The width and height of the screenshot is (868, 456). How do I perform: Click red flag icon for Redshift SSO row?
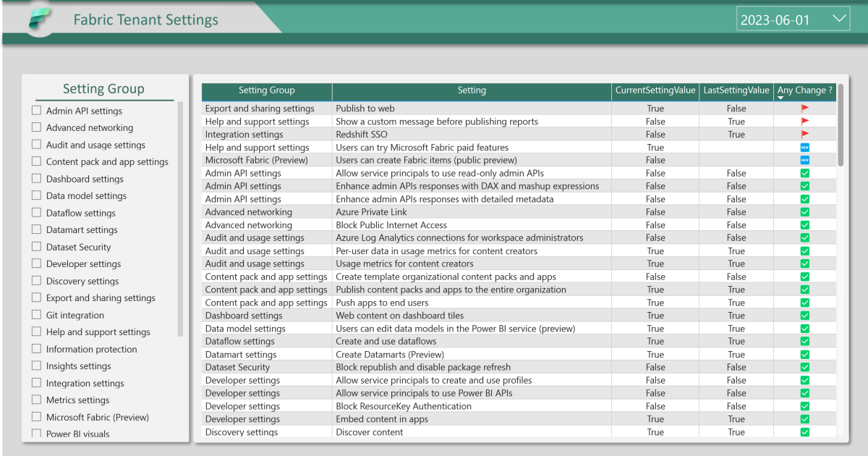(805, 135)
